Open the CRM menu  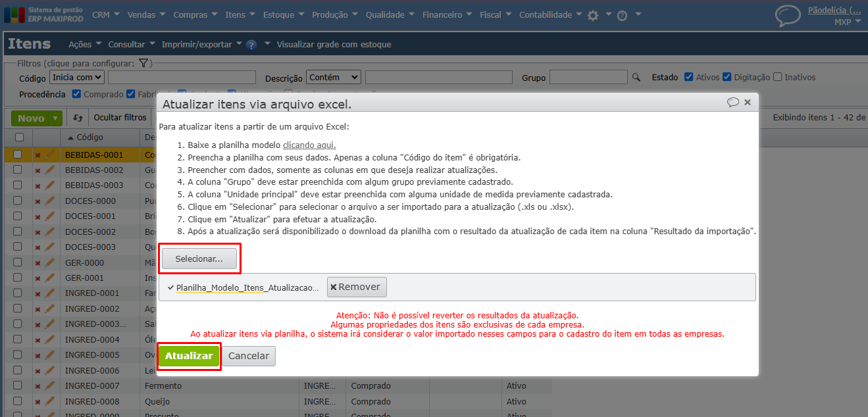point(107,14)
